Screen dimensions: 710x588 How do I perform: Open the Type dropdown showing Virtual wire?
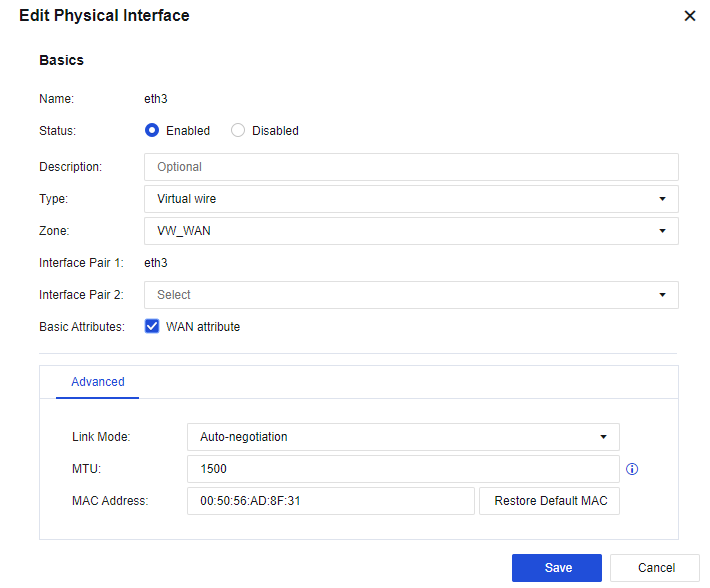coord(411,199)
